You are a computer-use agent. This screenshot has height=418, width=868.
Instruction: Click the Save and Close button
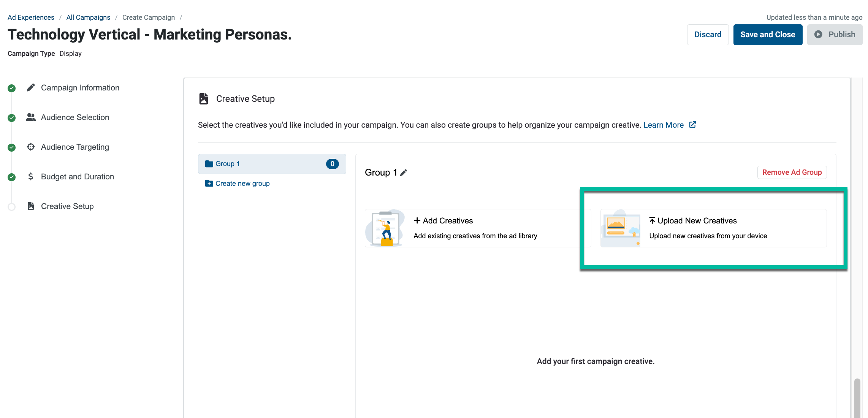[768, 35]
